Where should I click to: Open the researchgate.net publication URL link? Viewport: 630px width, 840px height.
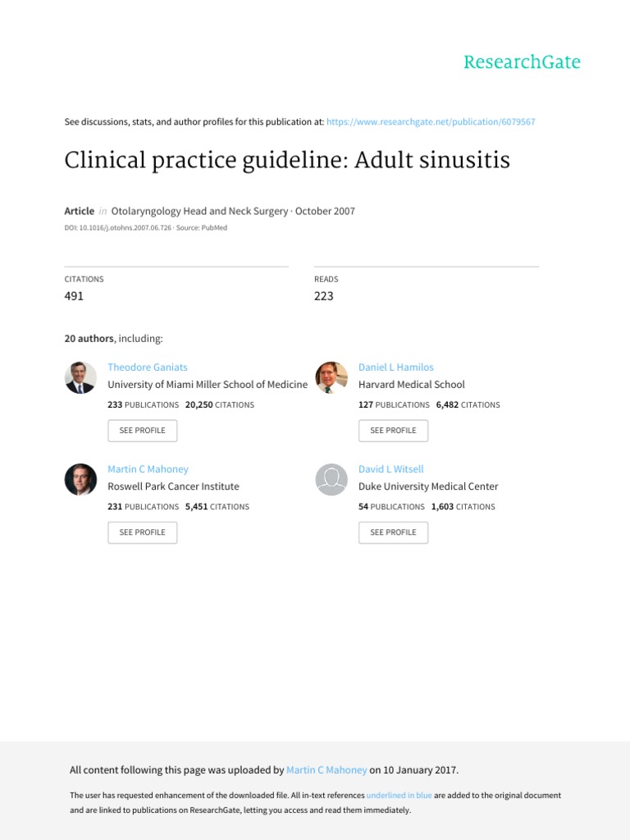(x=431, y=121)
